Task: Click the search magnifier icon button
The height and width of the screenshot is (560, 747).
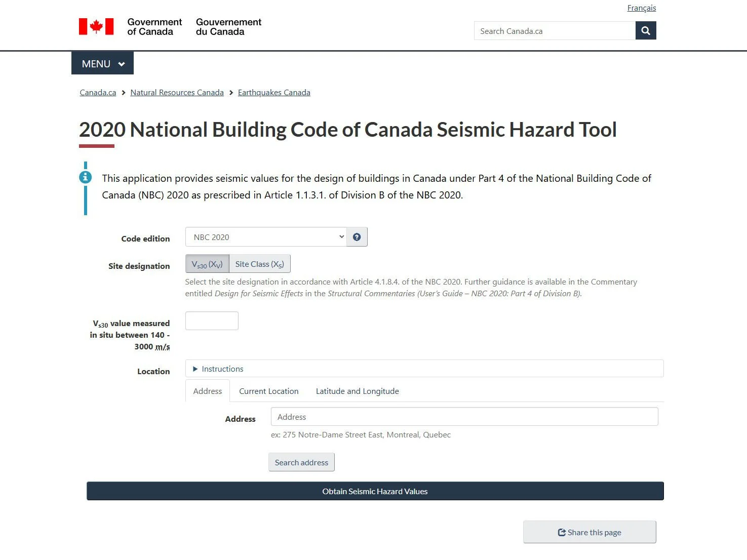Action: tap(646, 30)
